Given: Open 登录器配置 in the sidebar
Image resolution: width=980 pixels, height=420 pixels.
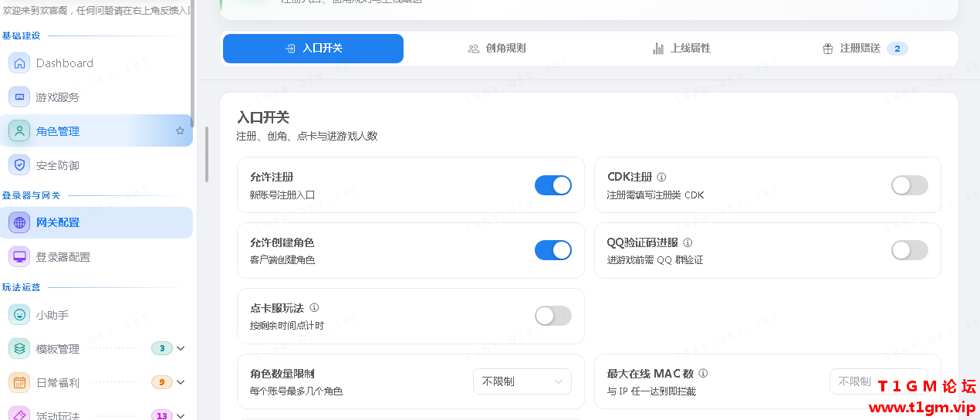Looking at the screenshot, I should pos(96,256).
